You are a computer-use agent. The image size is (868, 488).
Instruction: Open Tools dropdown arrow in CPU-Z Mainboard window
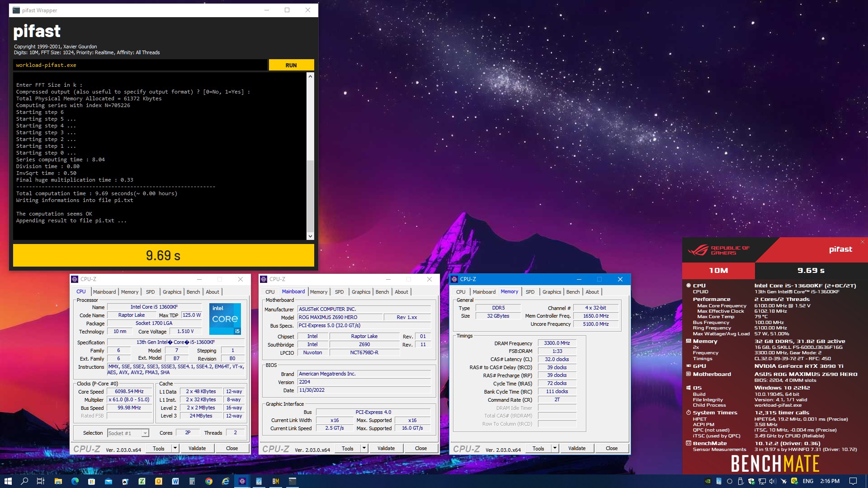coord(364,448)
